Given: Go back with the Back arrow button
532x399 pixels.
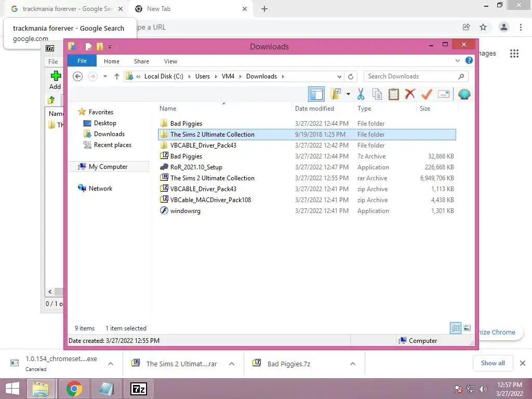Looking at the screenshot, I should 78,76.
